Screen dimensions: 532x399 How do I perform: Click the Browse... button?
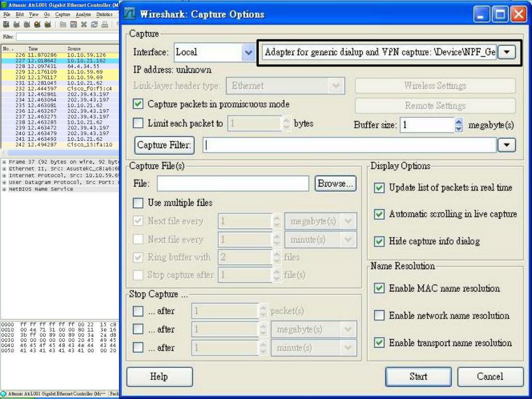coord(335,183)
